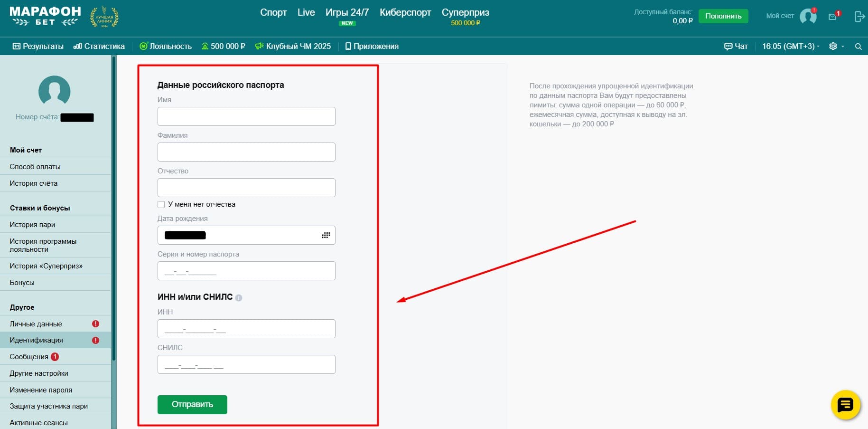
Task: Go to Live section
Action: pos(306,12)
